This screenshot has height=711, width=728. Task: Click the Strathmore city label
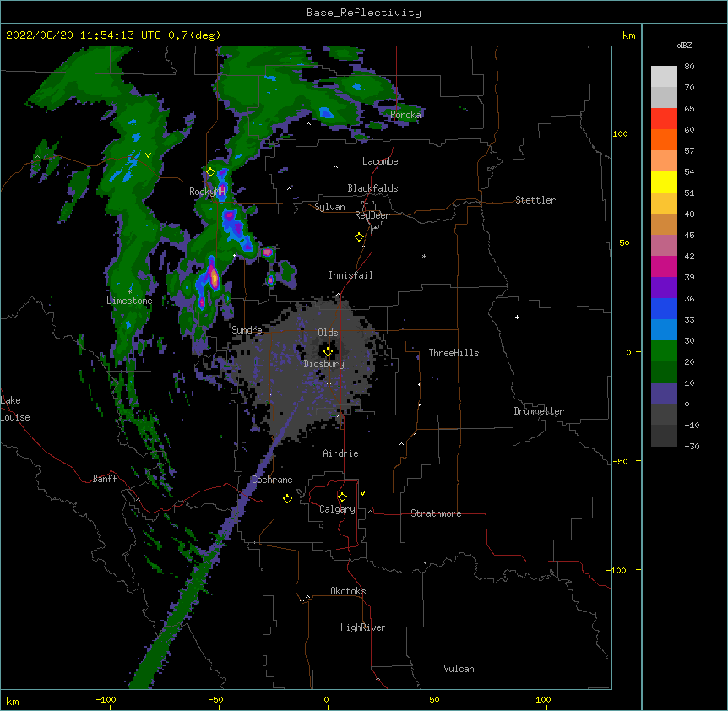click(436, 513)
